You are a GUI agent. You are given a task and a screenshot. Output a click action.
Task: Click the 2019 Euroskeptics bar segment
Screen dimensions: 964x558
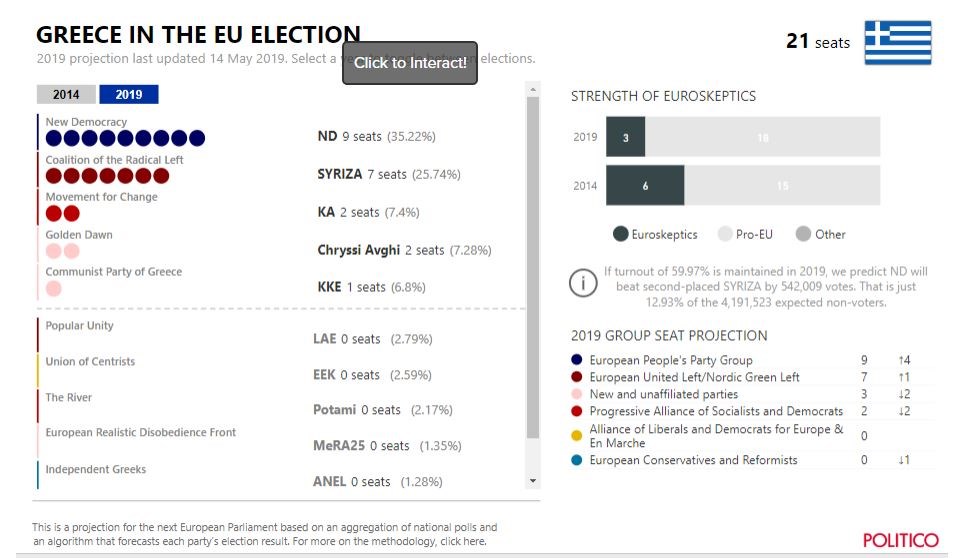point(625,137)
